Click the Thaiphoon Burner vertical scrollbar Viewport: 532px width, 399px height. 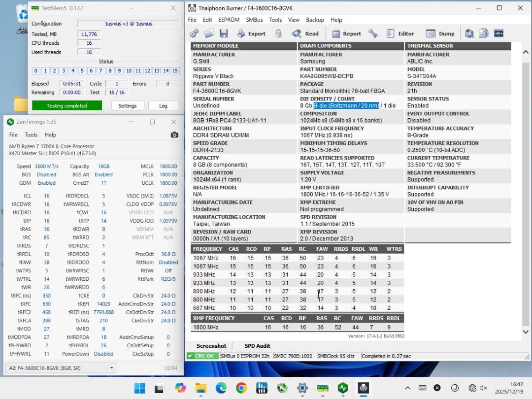pyautogui.click(x=526, y=187)
